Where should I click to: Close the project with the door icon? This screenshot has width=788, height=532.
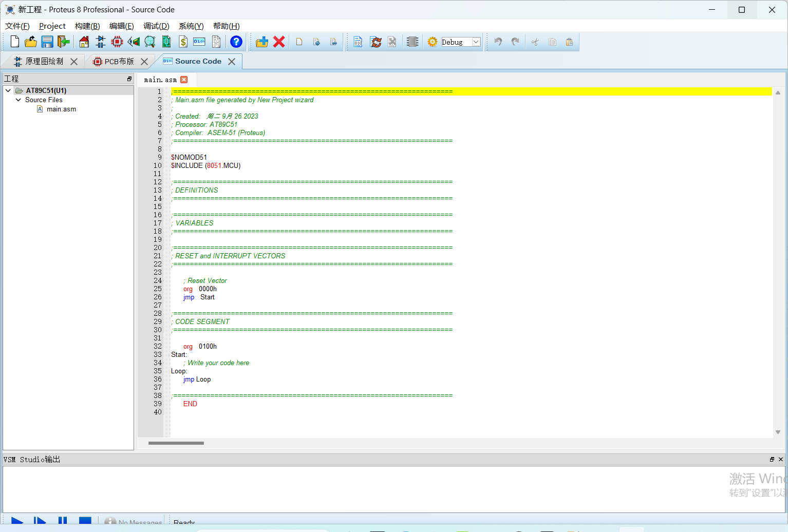click(64, 42)
